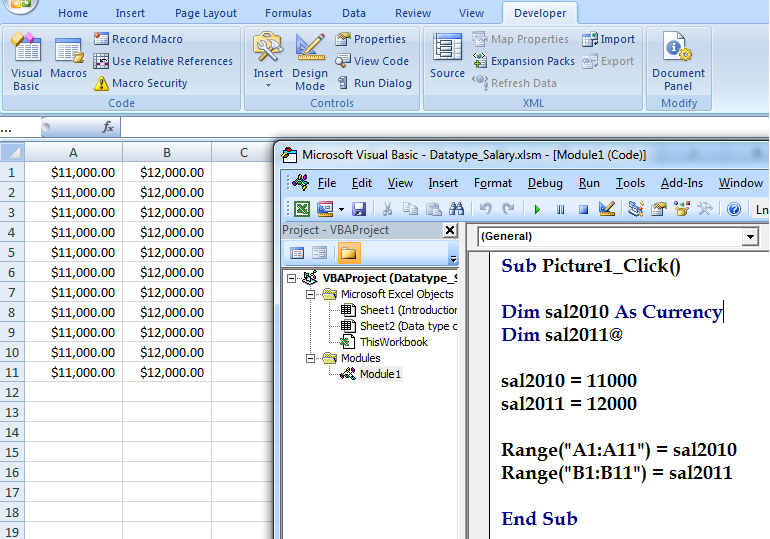The height and width of the screenshot is (539, 770).
Task: Click the Copy icon in VBA toolbar
Action: coord(410,209)
